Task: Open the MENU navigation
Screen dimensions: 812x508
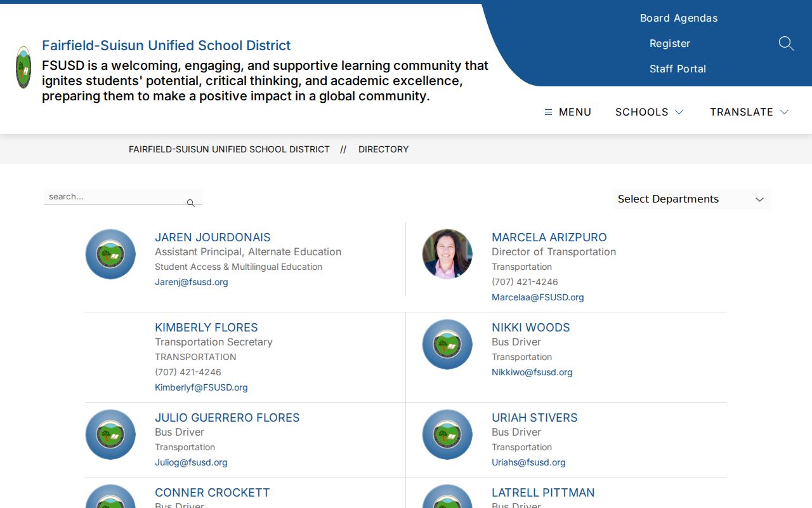Action: [x=568, y=112]
